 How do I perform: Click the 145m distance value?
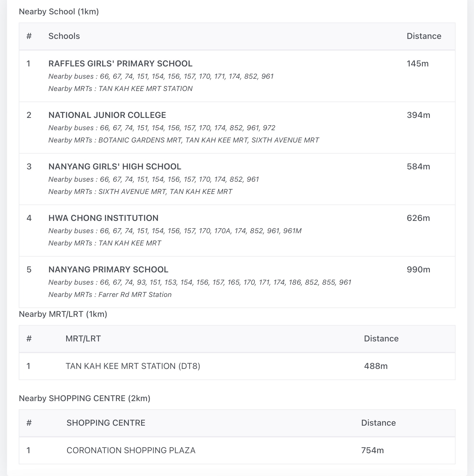coord(417,63)
